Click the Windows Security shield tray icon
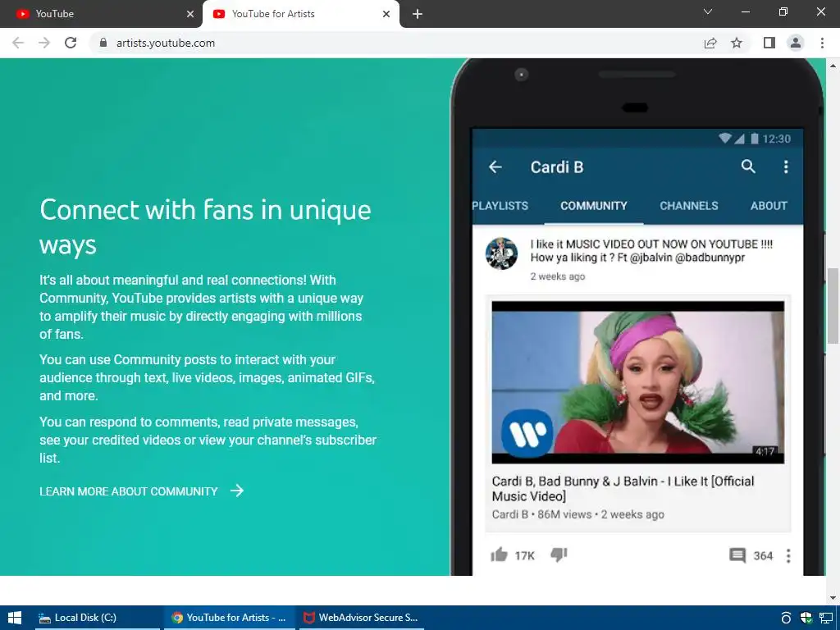The width and height of the screenshot is (840, 630). [x=806, y=619]
